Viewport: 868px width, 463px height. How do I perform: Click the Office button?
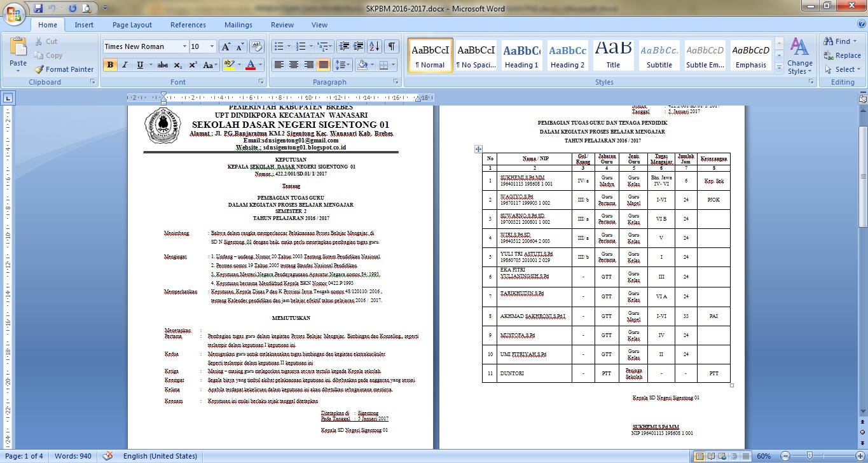tap(14, 13)
